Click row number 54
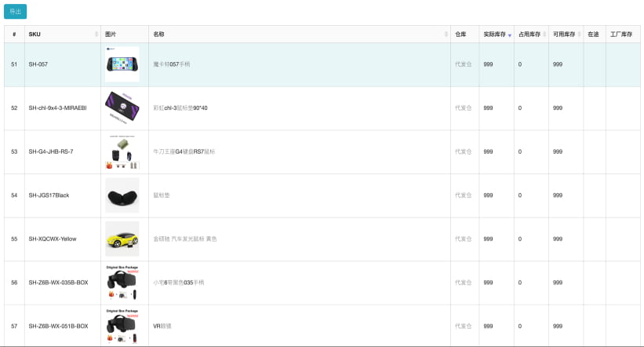Screen dimensions: 644x347 click(x=14, y=195)
